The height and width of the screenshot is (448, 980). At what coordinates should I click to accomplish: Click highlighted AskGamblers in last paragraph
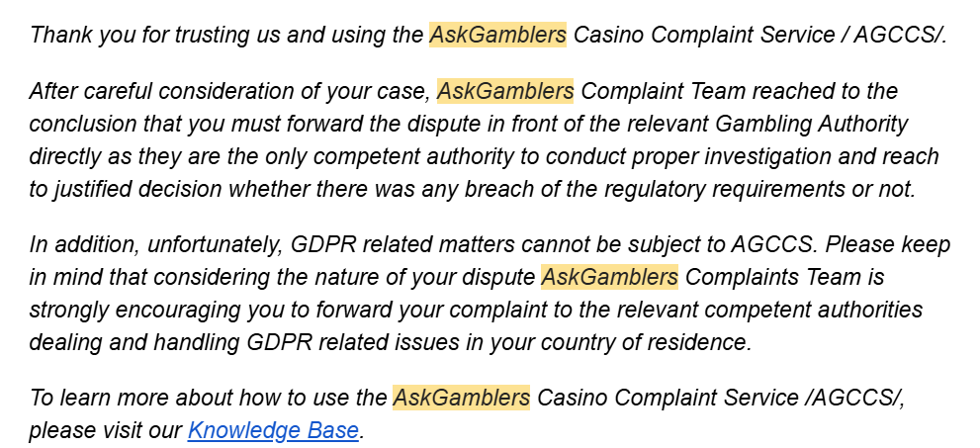click(461, 398)
